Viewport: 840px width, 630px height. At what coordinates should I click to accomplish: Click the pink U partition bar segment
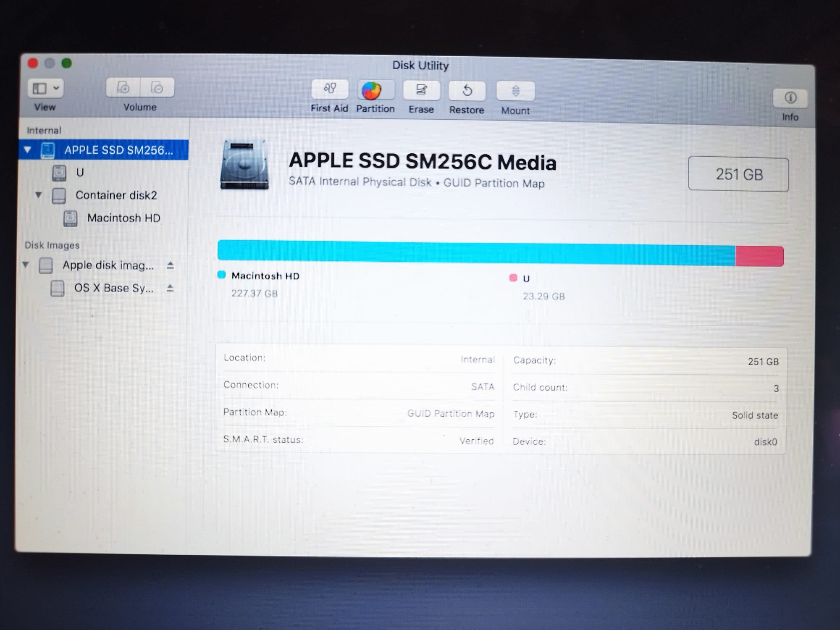tap(759, 256)
